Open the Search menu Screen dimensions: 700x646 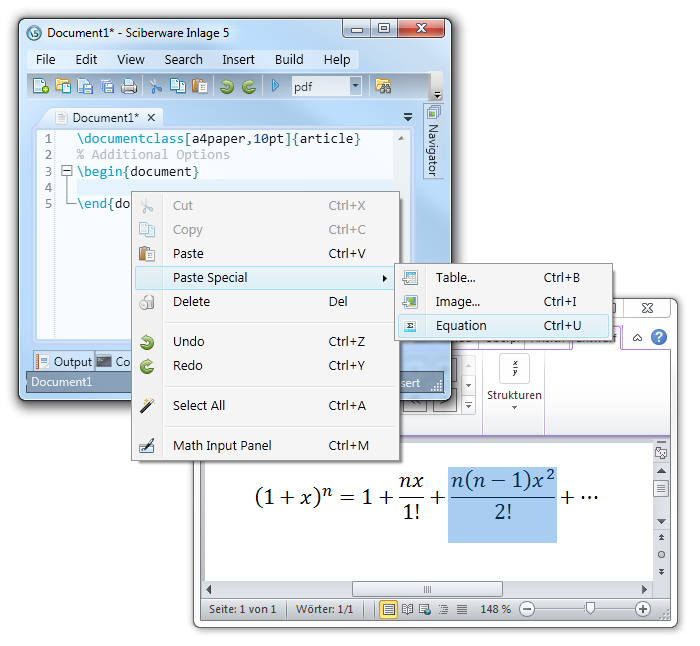[183, 59]
